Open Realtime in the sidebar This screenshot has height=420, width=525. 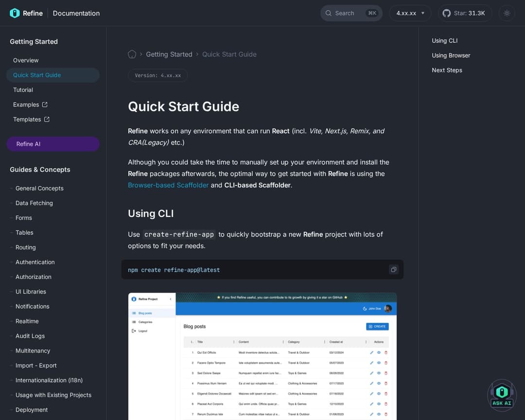point(27,321)
